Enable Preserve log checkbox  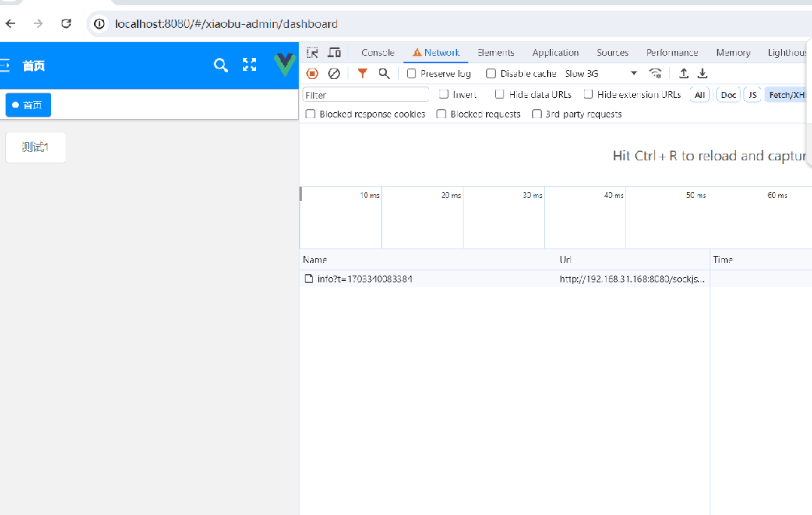click(x=412, y=74)
